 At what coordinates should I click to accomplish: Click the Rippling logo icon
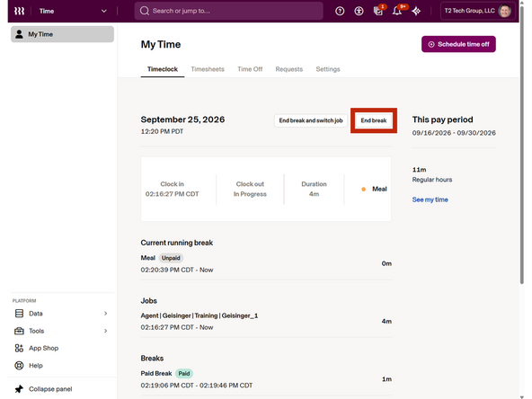click(19, 11)
